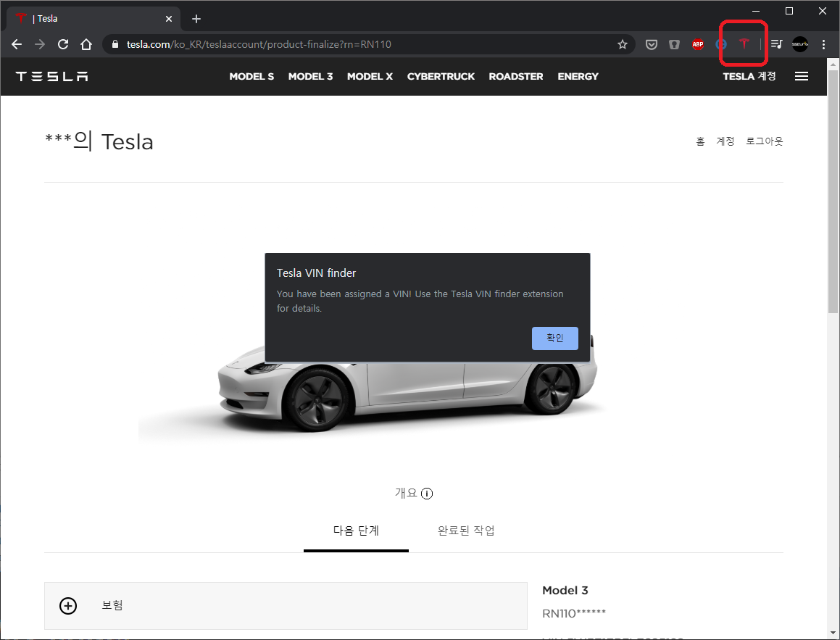Open the Chrome three-dot menu
This screenshot has height=640, width=840.
823,44
